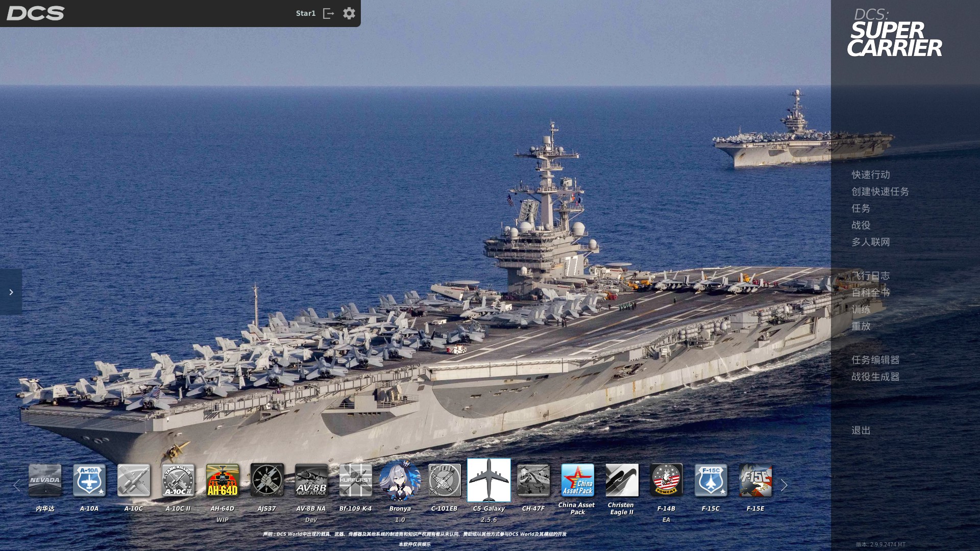
Task: Select the F-14B Tomcat module icon
Action: (666, 480)
